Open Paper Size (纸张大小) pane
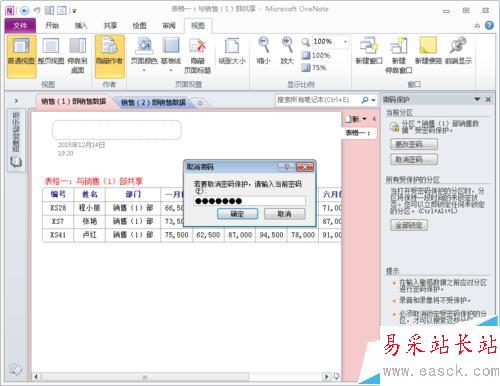 click(232, 52)
